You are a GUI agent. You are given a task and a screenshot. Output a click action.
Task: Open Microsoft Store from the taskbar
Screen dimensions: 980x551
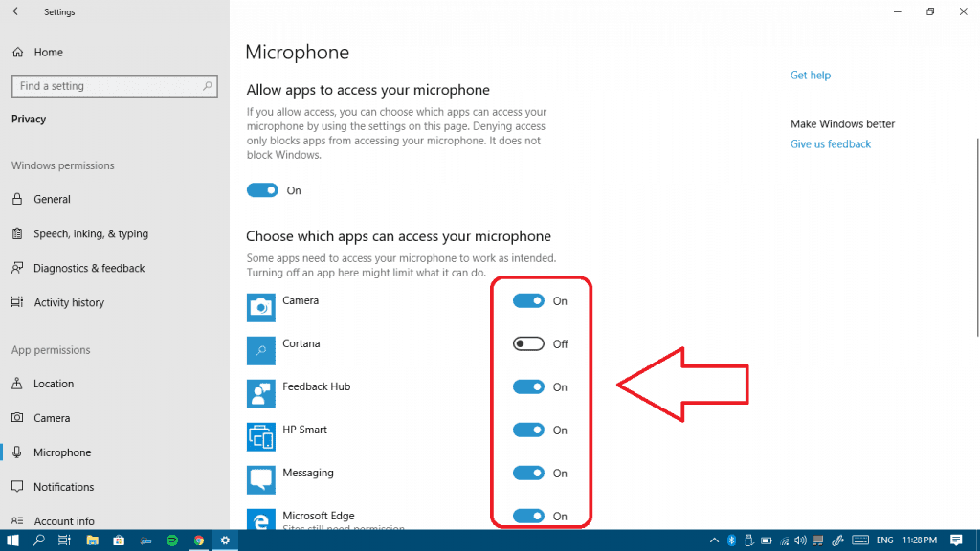tap(119, 540)
